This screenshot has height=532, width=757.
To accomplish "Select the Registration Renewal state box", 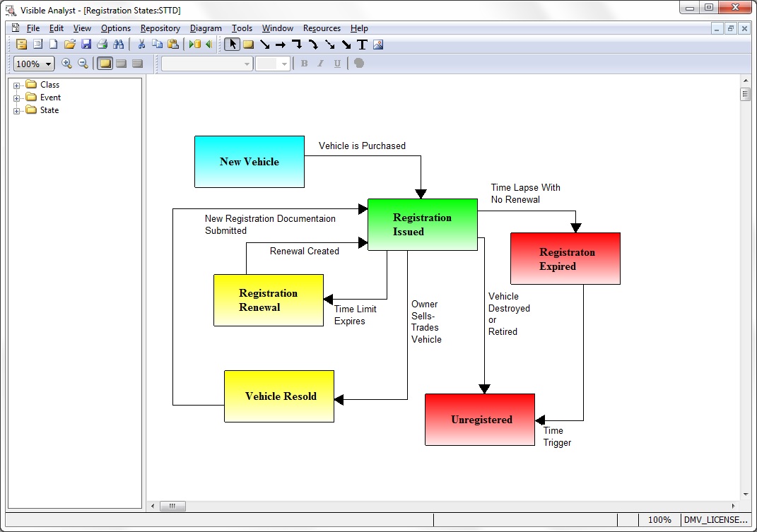I will (269, 300).
